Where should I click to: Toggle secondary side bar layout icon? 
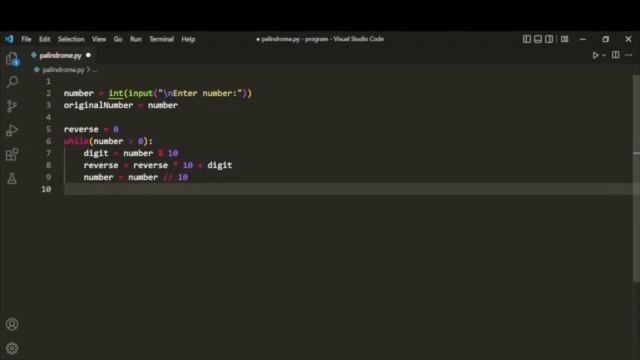549,39
